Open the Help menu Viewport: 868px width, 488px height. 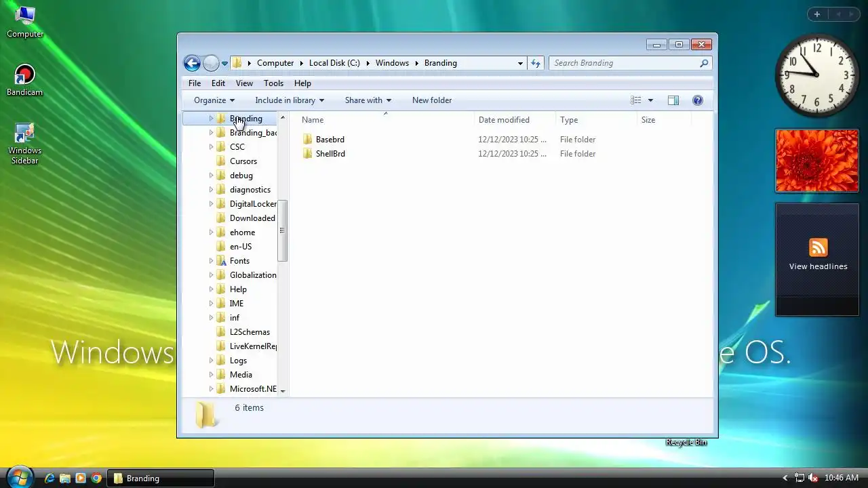[x=302, y=83]
